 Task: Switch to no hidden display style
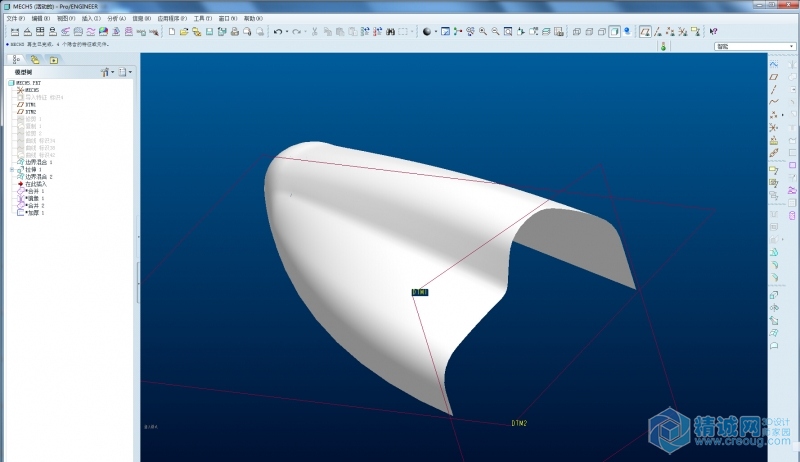[602, 32]
